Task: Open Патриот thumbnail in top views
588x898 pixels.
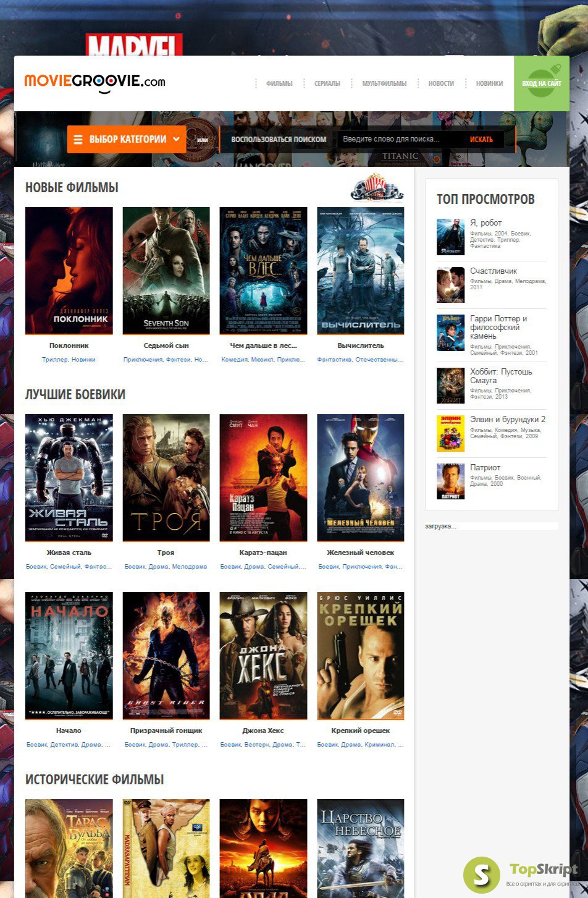Action: 450,481
